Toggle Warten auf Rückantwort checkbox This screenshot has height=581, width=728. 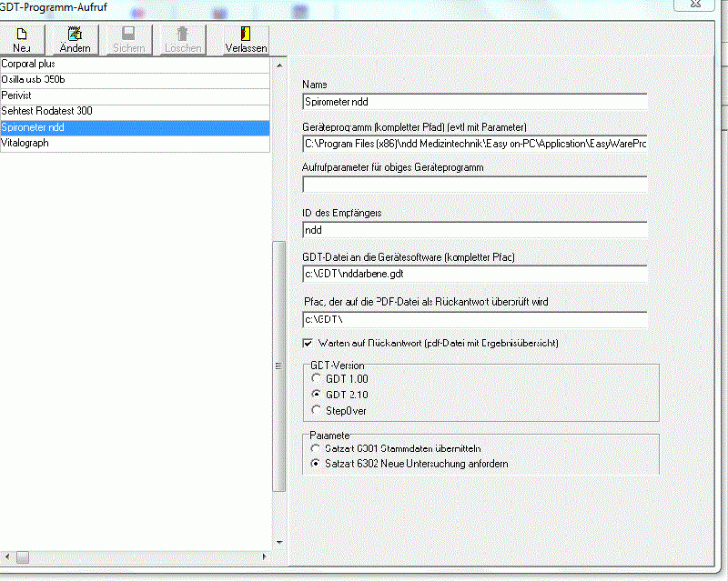point(308,343)
